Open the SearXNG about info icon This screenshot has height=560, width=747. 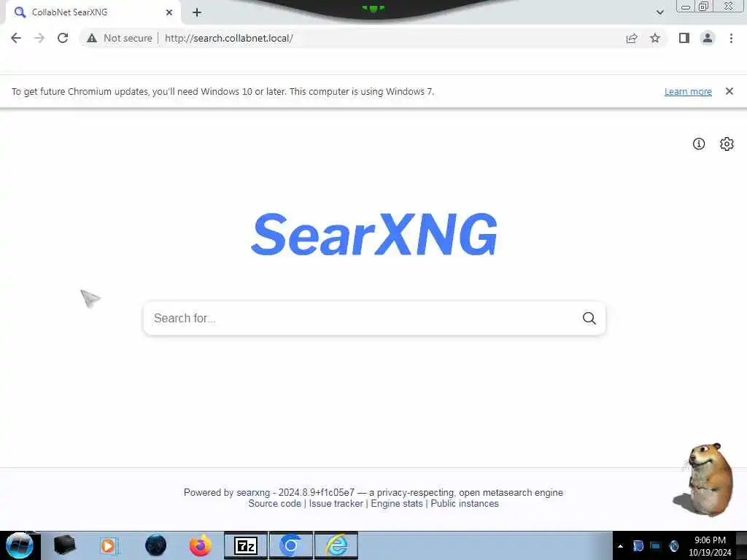(x=698, y=144)
